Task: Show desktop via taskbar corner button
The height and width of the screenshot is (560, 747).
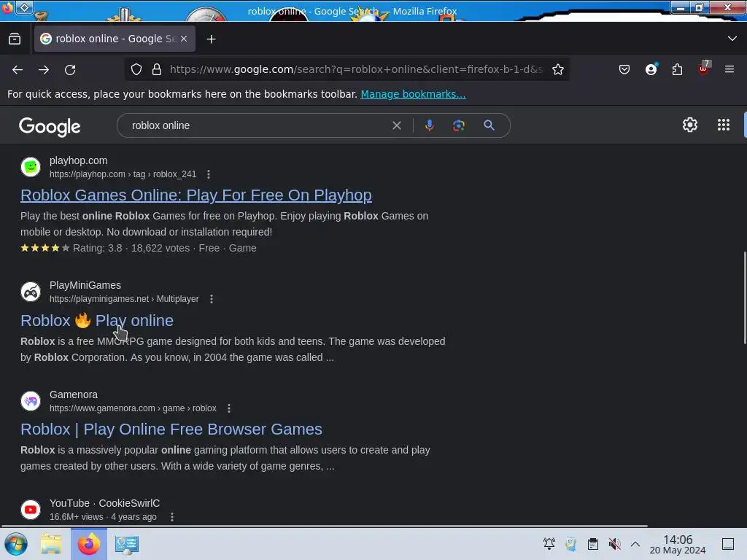Action: pos(728,544)
